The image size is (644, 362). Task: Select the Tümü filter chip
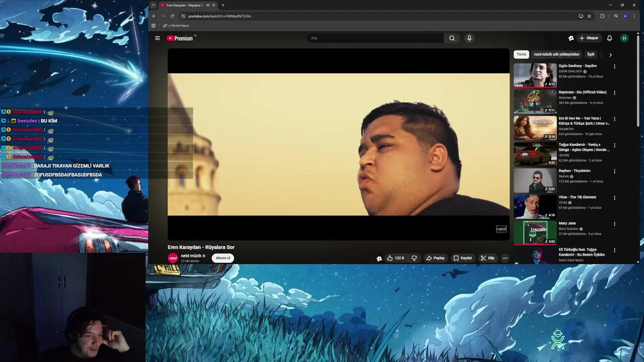pos(521,54)
